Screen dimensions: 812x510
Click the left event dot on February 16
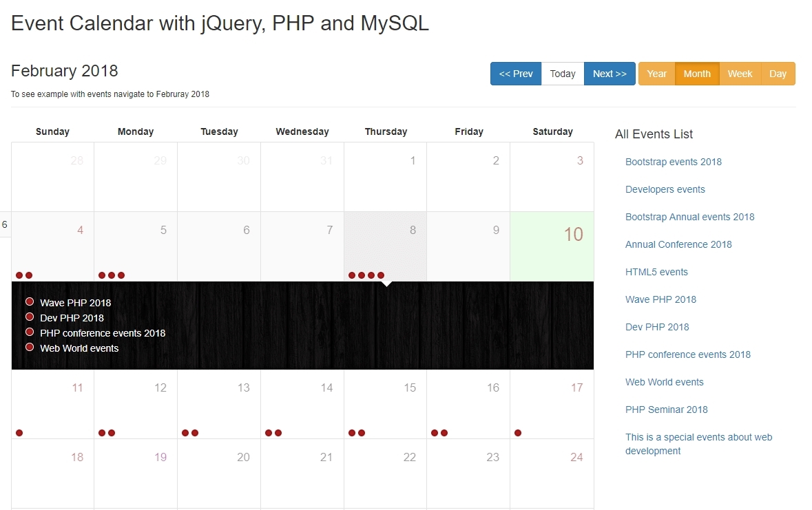click(435, 433)
